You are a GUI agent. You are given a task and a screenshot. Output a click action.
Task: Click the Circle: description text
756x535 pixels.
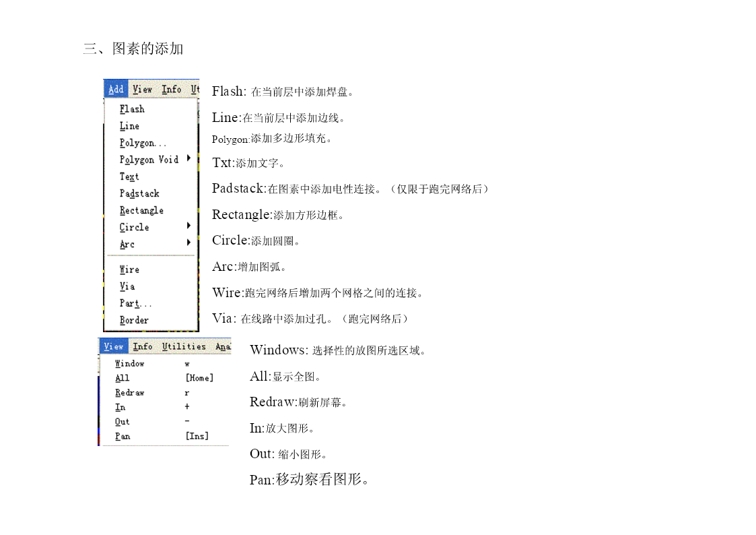point(256,241)
